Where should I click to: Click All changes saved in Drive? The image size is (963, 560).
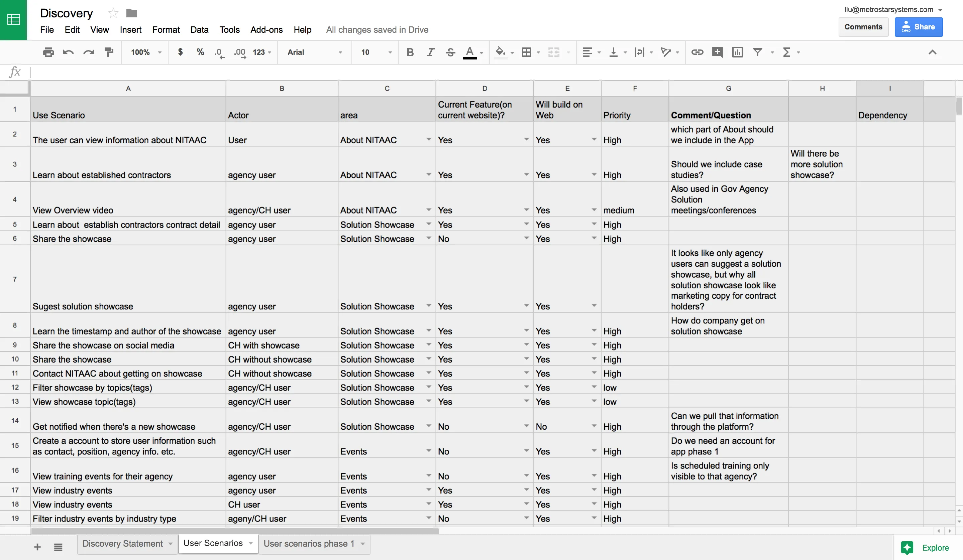pyautogui.click(x=377, y=30)
